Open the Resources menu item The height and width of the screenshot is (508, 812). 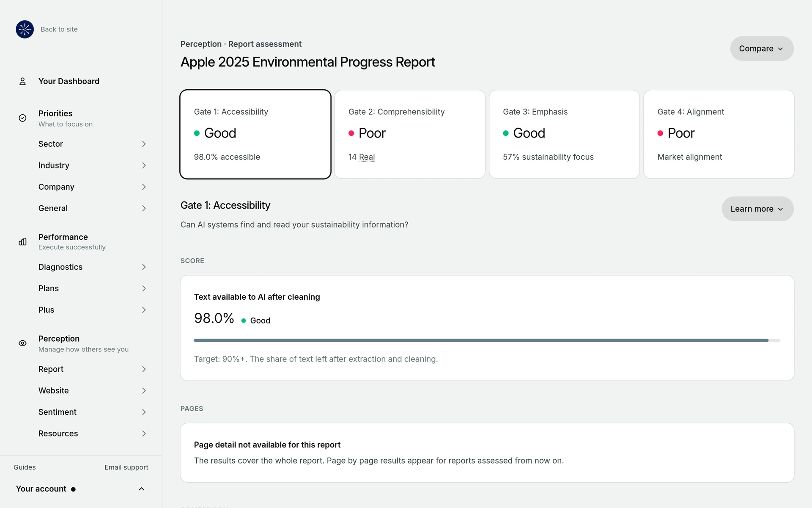[x=58, y=433]
